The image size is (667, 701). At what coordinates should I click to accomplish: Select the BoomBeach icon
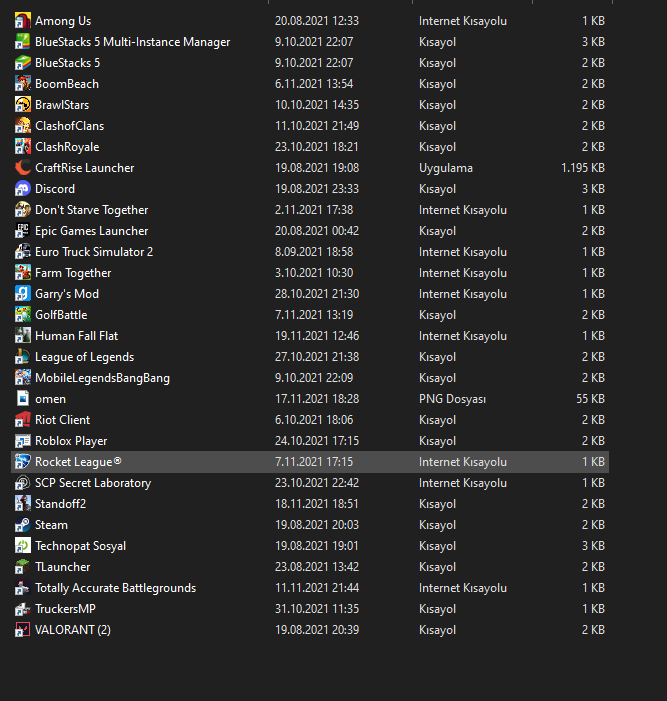pyautogui.click(x=23, y=84)
